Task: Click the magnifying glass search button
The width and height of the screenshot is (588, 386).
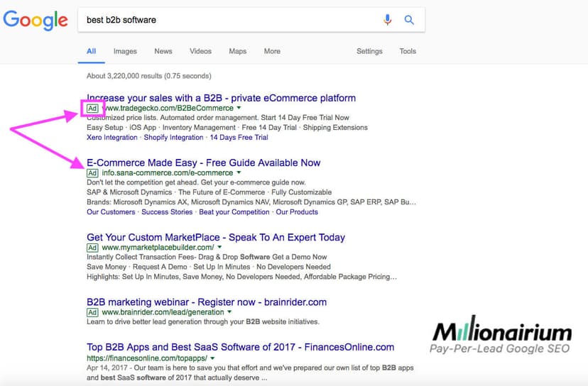Action: 409,20
